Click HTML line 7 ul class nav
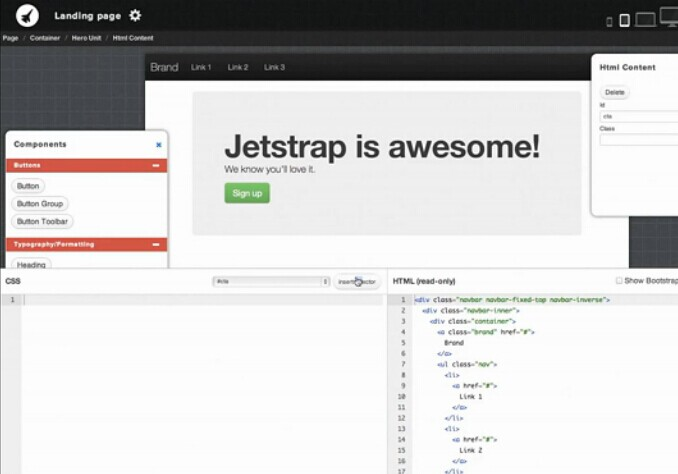The height and width of the screenshot is (474, 678). tap(467, 365)
